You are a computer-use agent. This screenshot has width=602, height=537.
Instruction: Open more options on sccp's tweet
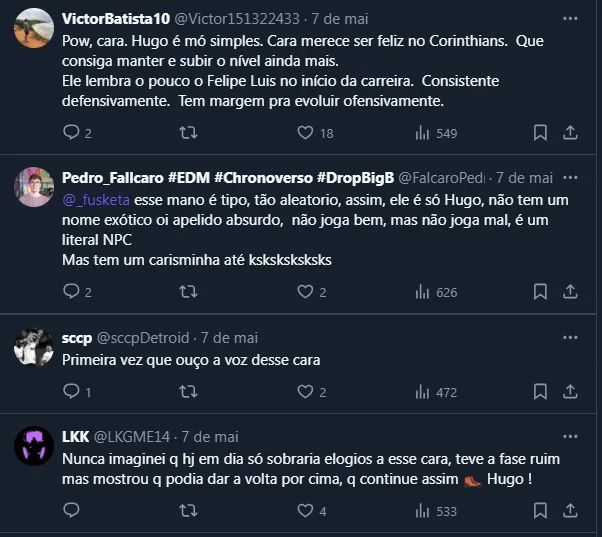[570, 337]
